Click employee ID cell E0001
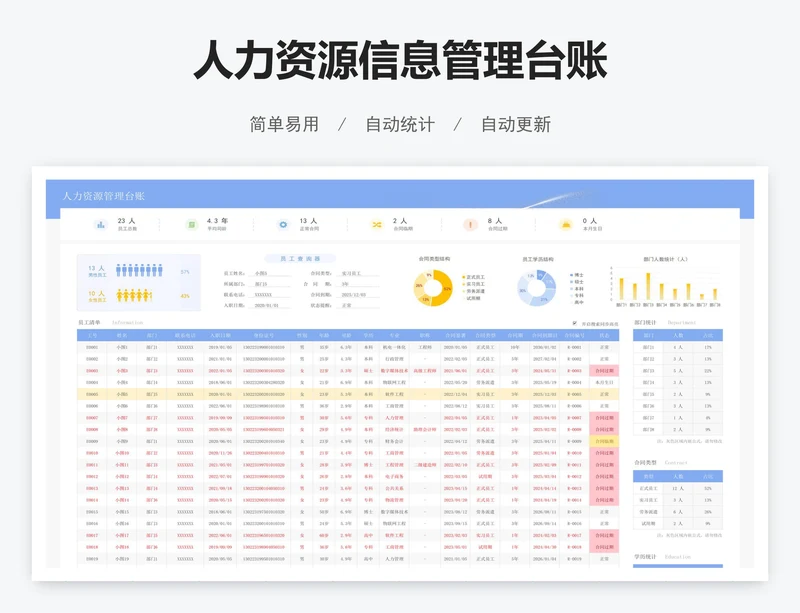 click(92, 347)
